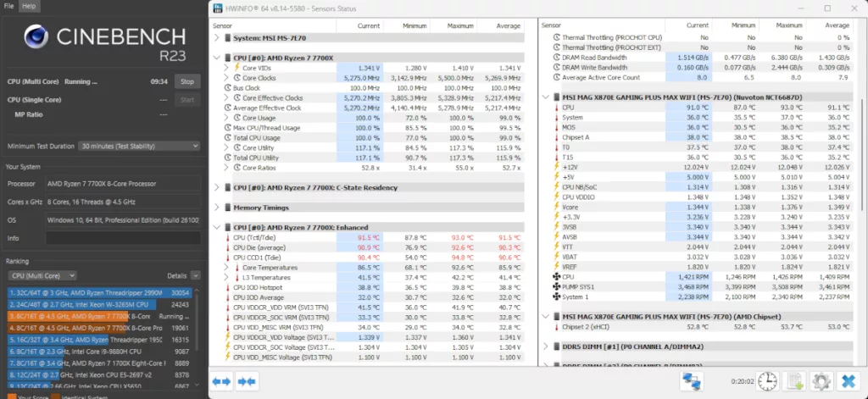Click the Cinebench sphere logo

coord(37,36)
